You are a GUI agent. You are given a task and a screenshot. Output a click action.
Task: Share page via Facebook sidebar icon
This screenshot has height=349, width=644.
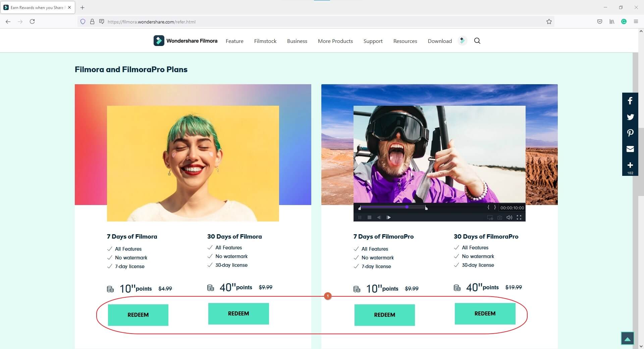[x=630, y=101]
